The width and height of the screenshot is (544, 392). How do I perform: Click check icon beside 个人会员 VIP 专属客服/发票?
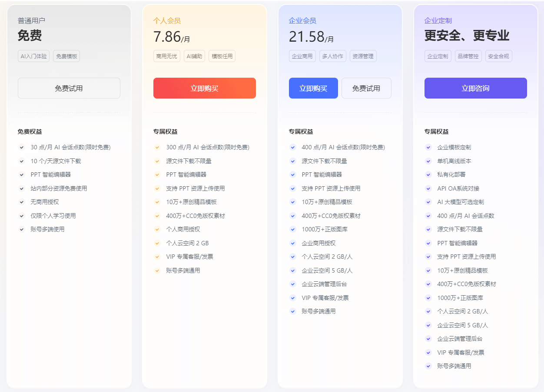coord(157,257)
